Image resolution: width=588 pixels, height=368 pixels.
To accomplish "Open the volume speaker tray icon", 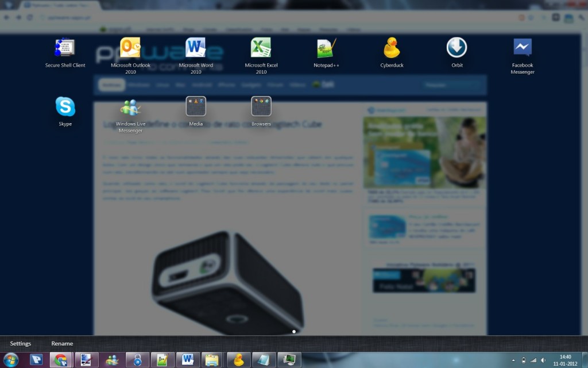I will pos(543,361).
